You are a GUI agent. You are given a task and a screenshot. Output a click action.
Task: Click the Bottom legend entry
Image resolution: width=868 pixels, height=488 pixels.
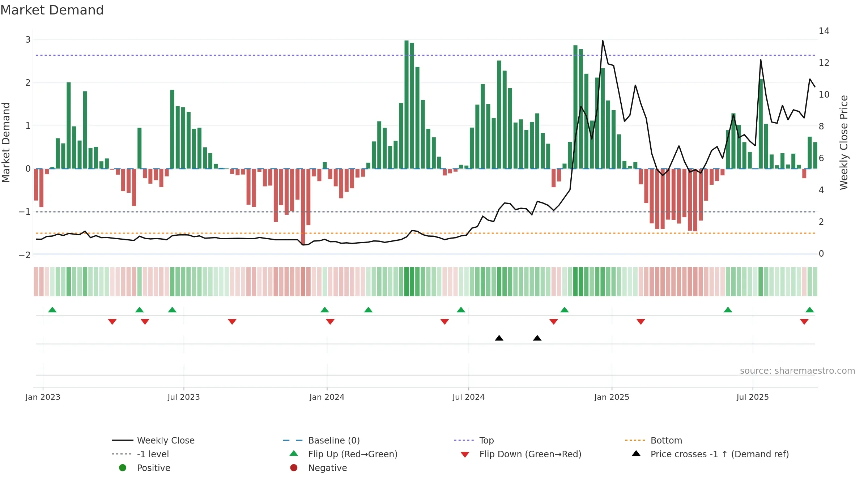coord(654,440)
